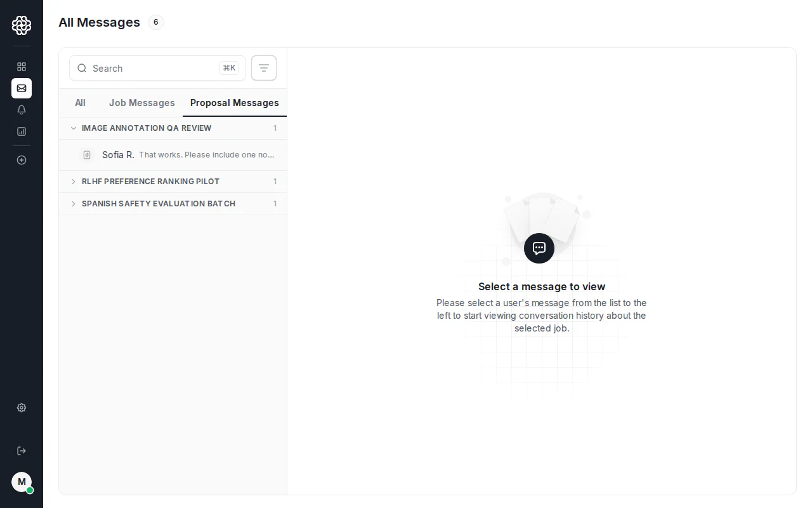Screen dimensions: 812x508
Task: Switch to Job Messages tab
Action: coord(142,103)
